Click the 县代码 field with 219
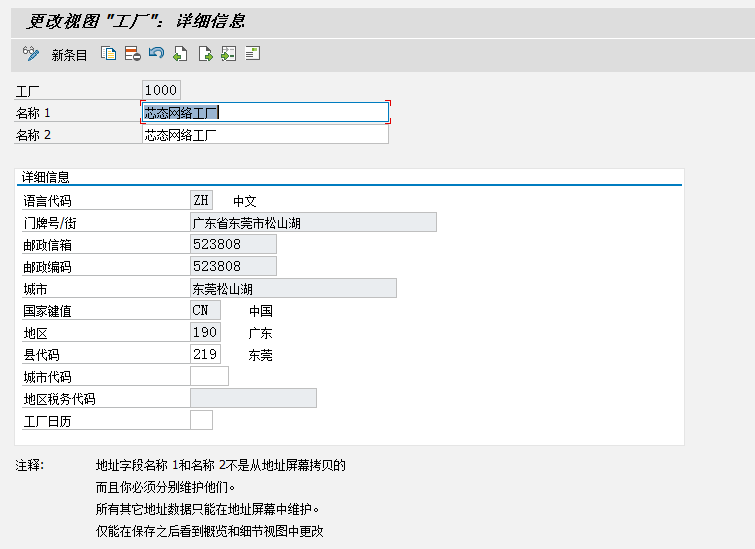The height and width of the screenshot is (549, 755). 206,354
